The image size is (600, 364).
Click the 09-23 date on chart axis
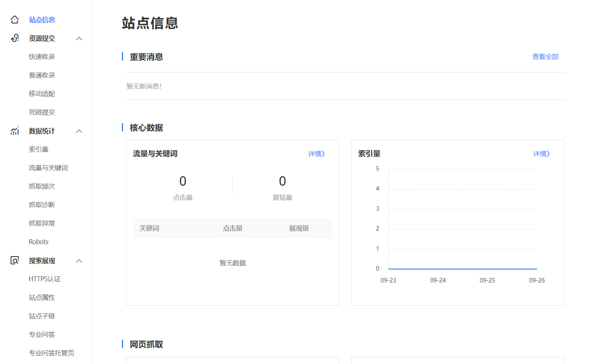coord(388,280)
